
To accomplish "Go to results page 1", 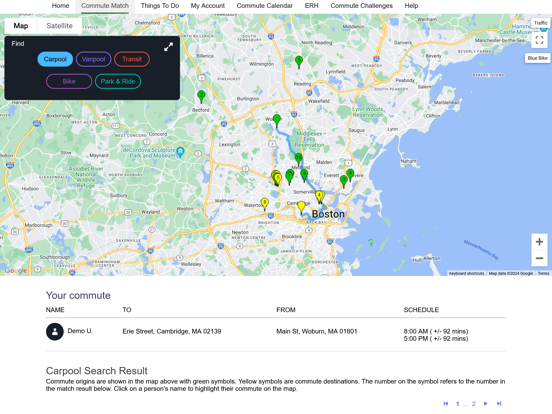I will pyautogui.click(x=458, y=403).
